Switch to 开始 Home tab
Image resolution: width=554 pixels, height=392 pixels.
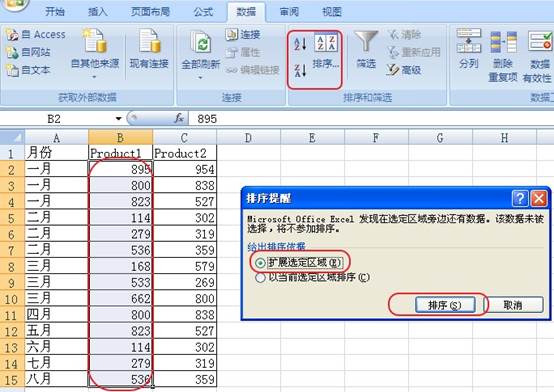[x=55, y=12]
